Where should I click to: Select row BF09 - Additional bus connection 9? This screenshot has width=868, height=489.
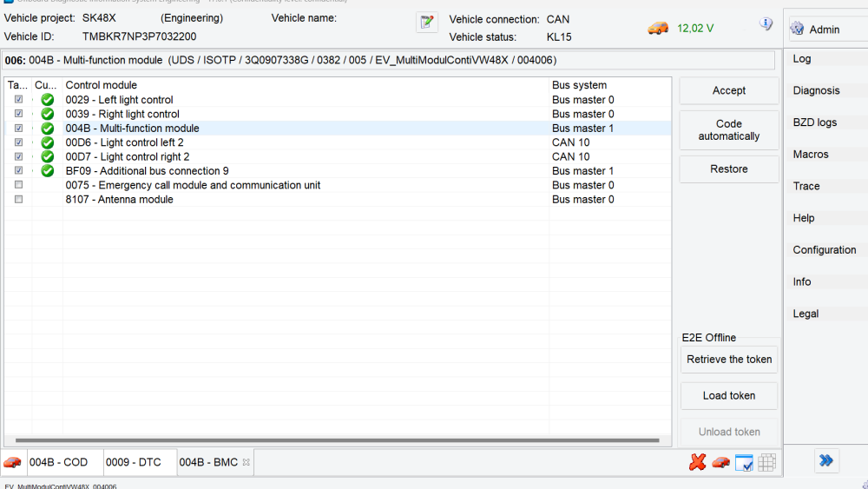tap(338, 171)
